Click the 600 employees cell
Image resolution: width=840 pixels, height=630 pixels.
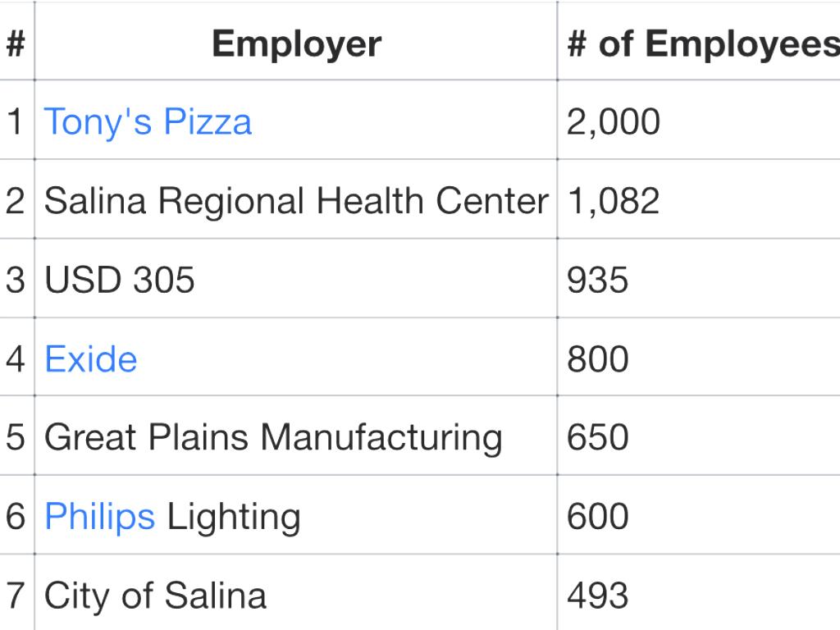tap(597, 517)
